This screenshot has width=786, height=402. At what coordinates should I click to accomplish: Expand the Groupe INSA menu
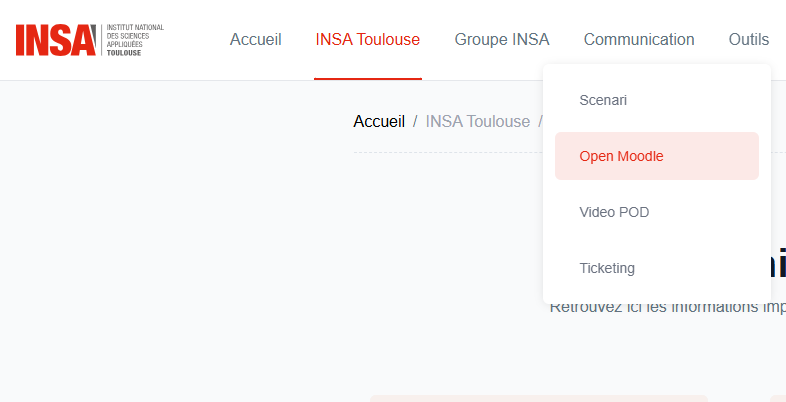[502, 40]
